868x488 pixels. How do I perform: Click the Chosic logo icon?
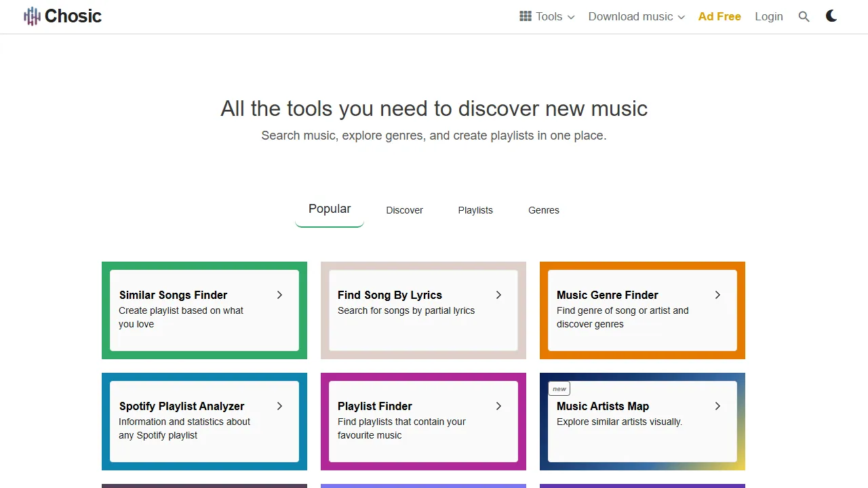point(32,16)
